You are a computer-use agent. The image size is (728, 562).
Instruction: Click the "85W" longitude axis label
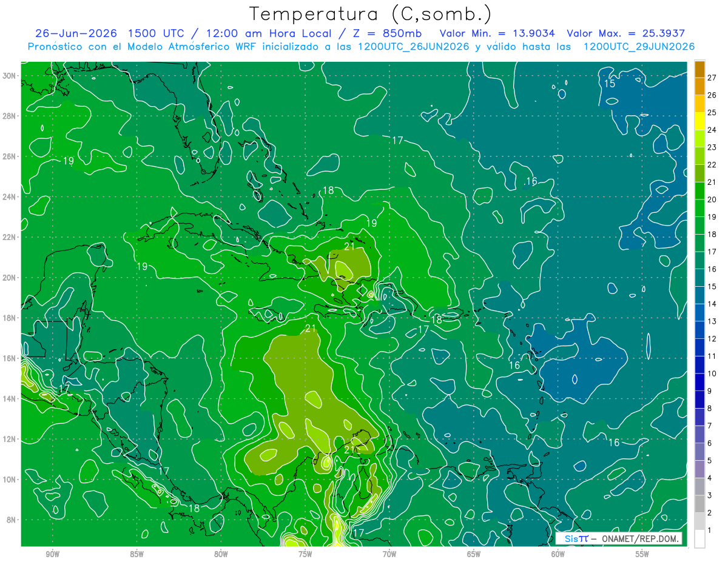(137, 554)
